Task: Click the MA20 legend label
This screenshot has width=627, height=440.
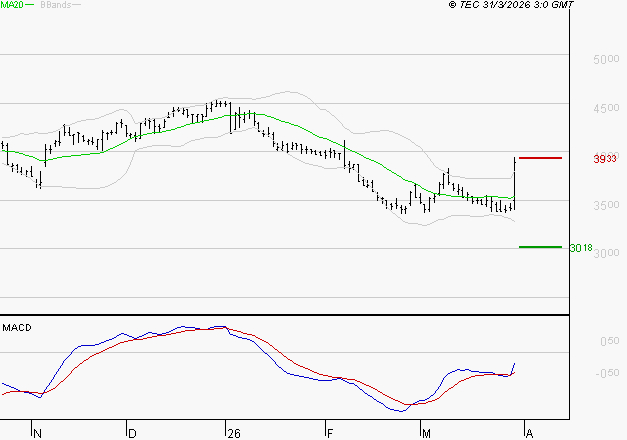Action: [x=12, y=5]
